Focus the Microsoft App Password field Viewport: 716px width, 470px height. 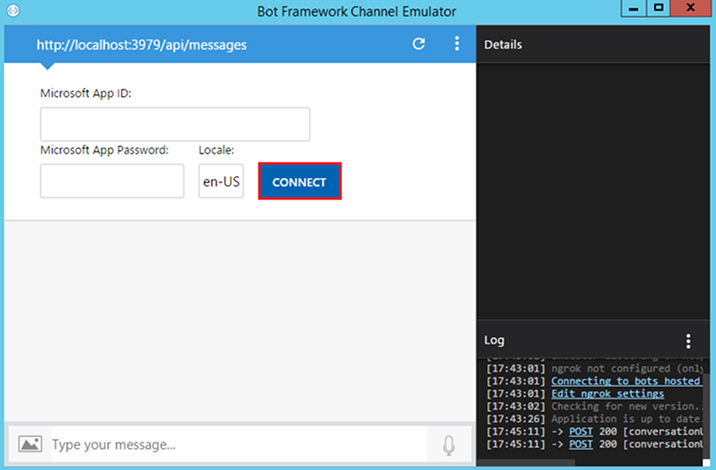(x=112, y=181)
